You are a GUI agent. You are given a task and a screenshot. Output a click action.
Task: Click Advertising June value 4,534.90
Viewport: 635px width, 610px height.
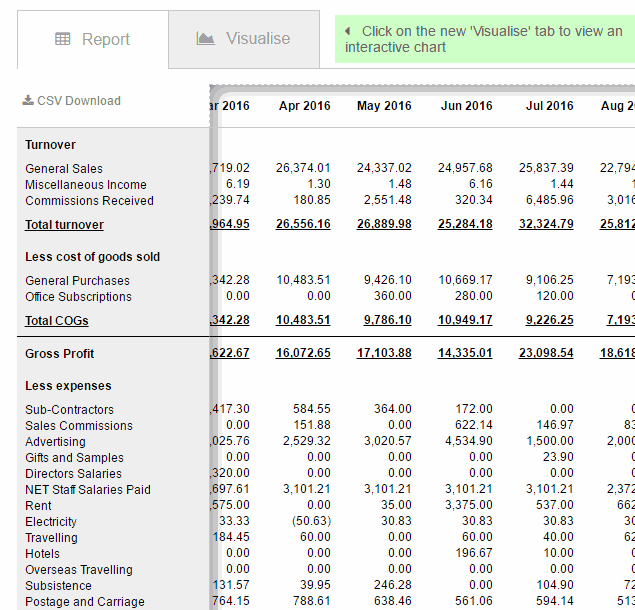click(x=469, y=441)
